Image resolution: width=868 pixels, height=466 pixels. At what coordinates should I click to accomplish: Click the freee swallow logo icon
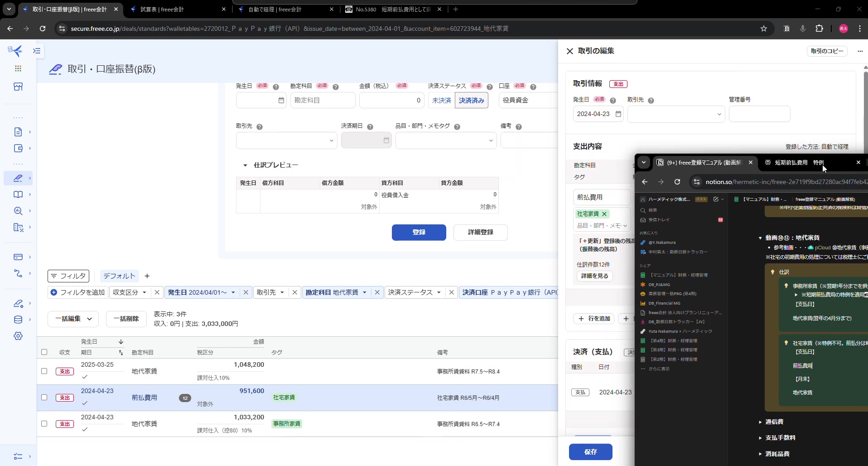click(16, 51)
